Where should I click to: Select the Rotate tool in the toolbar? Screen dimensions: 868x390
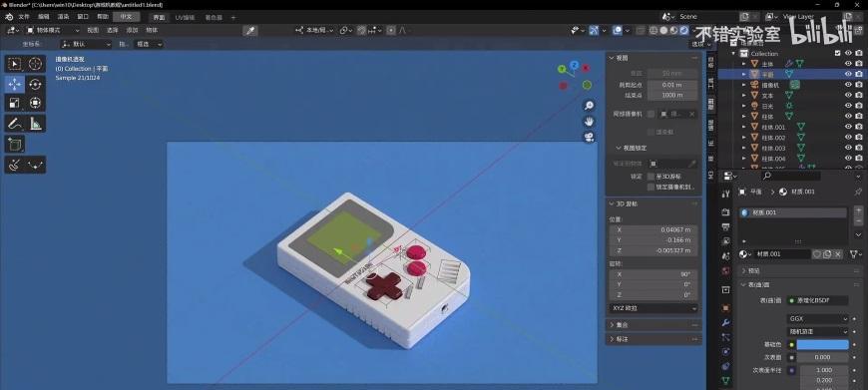[36, 84]
